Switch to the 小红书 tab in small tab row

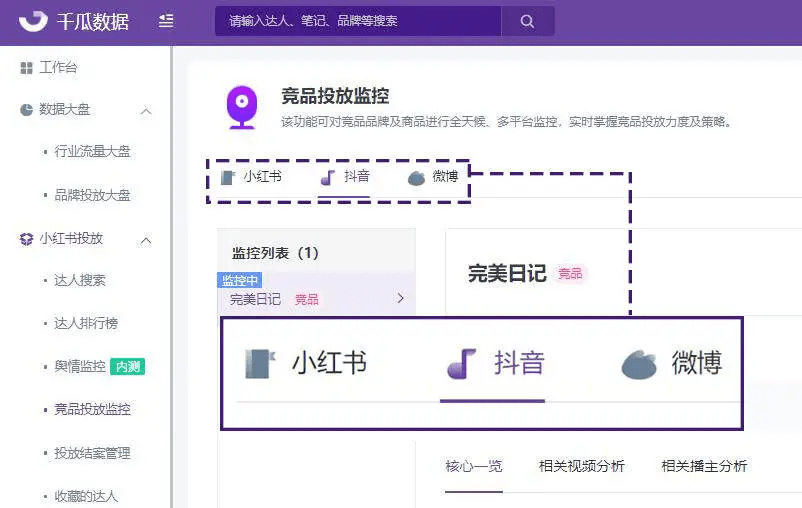[251, 177]
